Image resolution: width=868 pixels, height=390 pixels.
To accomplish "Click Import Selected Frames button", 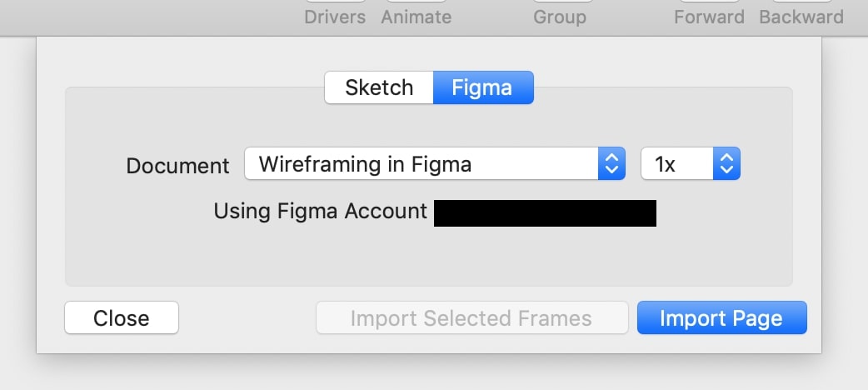I will tap(471, 317).
